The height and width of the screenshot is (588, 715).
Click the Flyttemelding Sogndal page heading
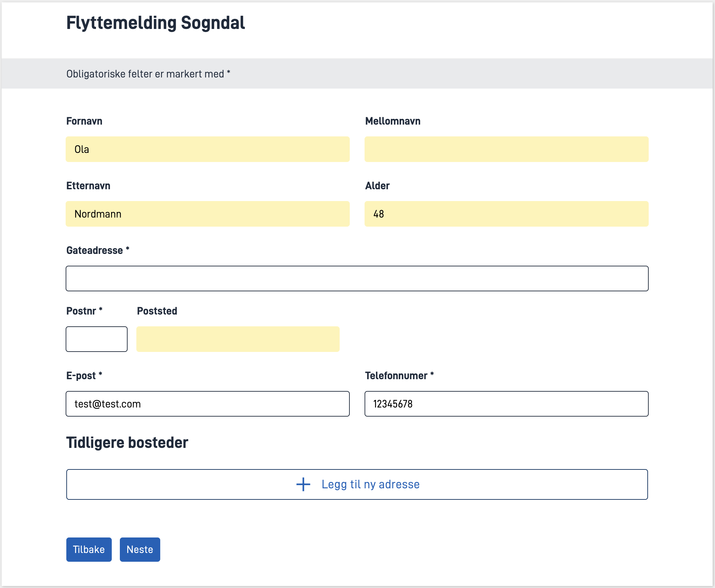tap(156, 23)
